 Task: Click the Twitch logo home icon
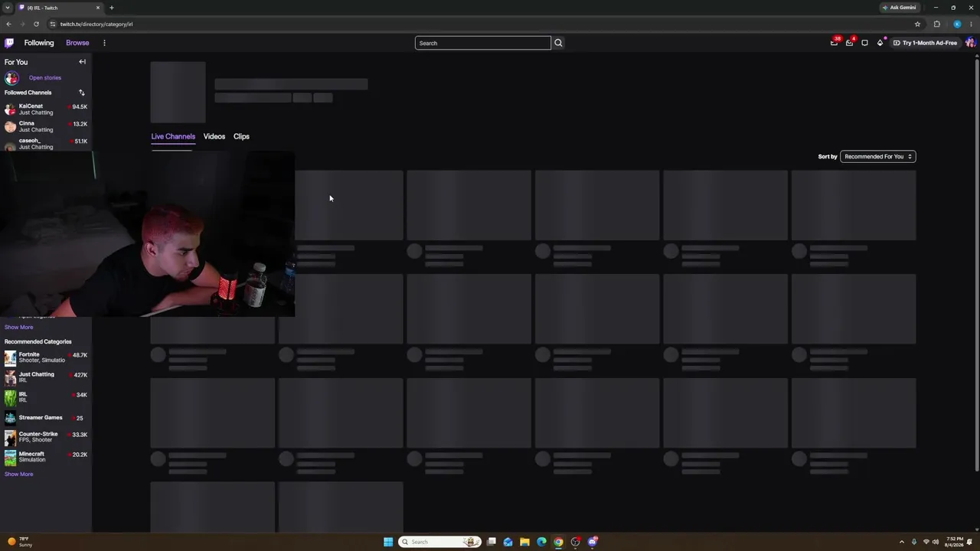tap(9, 43)
